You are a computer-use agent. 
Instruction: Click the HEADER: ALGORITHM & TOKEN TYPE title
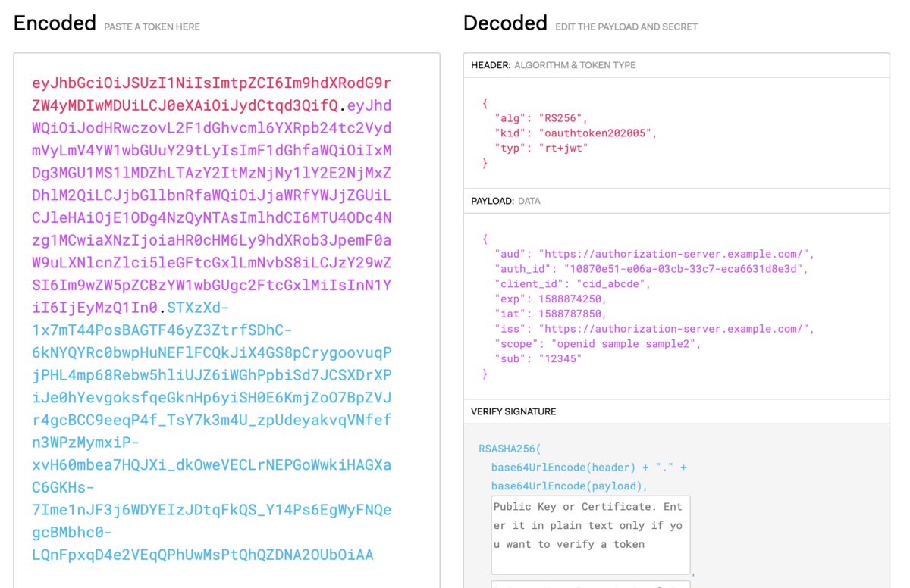553,65
